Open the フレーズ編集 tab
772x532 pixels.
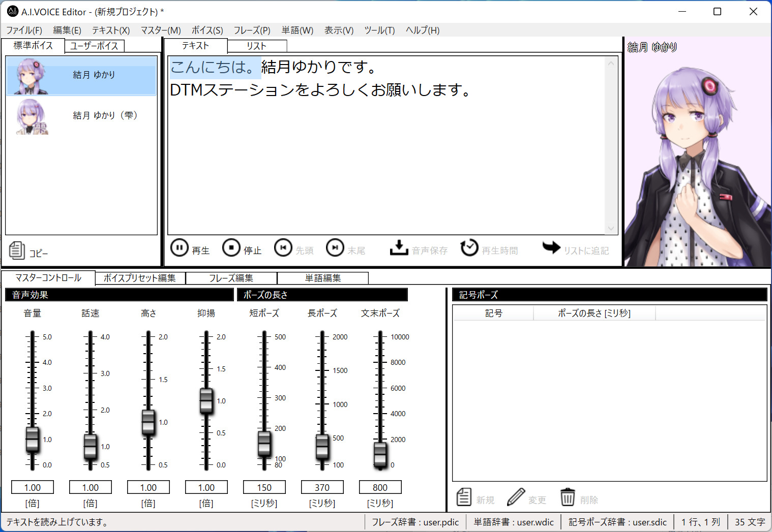click(231, 278)
